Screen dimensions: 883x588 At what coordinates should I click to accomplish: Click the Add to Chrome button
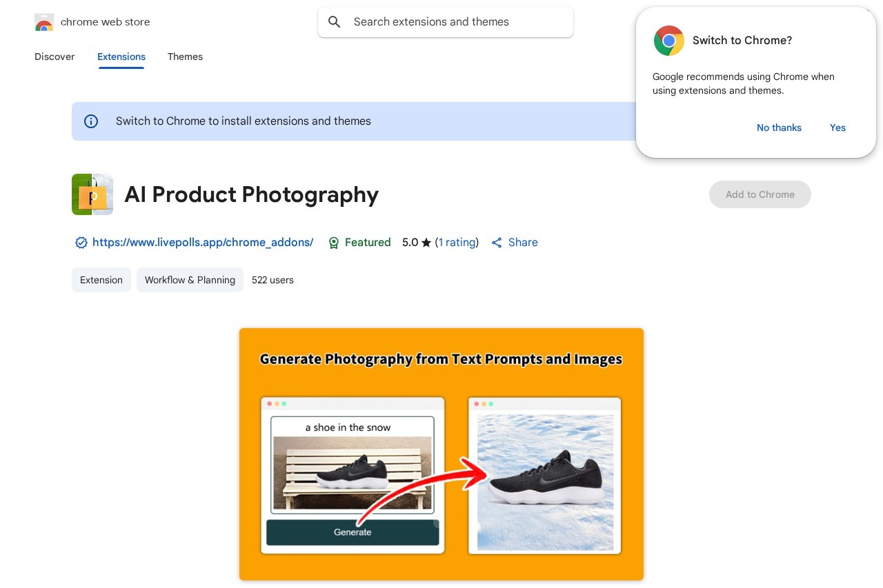pyautogui.click(x=760, y=194)
